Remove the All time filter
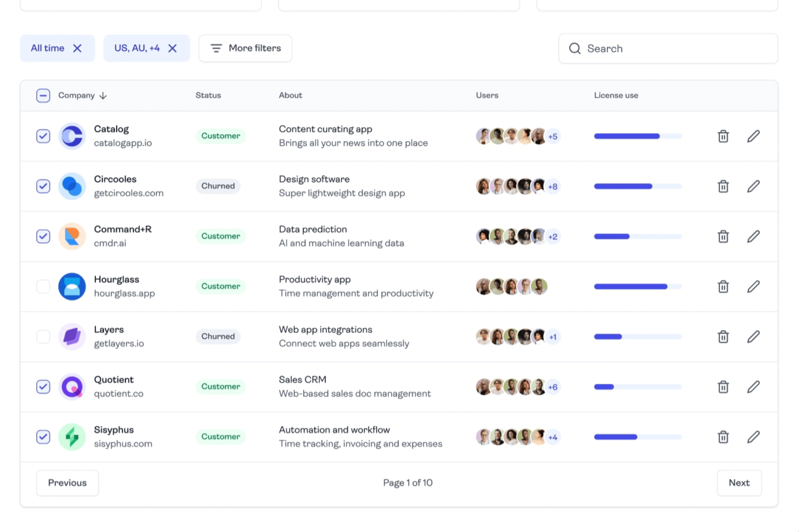Image resolution: width=799 pixels, height=532 pixels. tap(77, 48)
